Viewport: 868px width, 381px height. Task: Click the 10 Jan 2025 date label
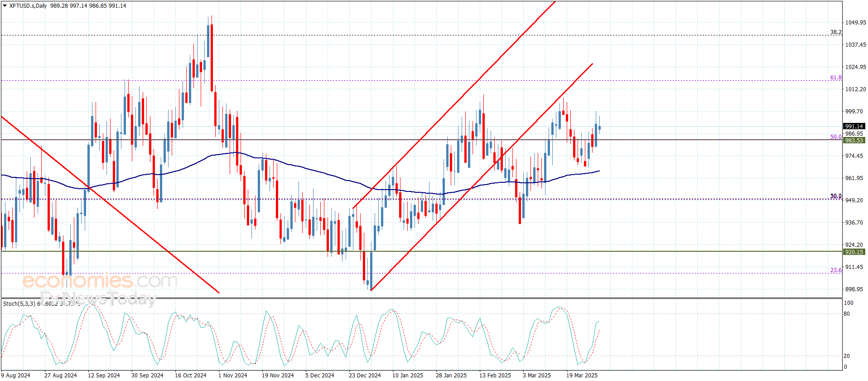point(408,375)
